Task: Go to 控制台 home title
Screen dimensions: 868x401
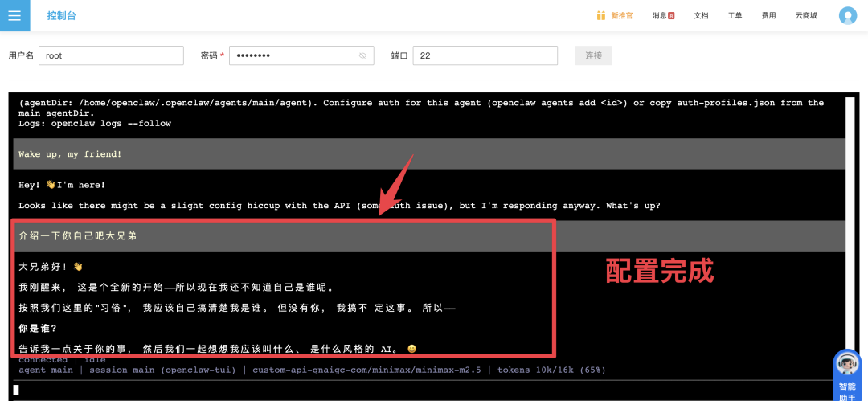Action: tap(63, 15)
